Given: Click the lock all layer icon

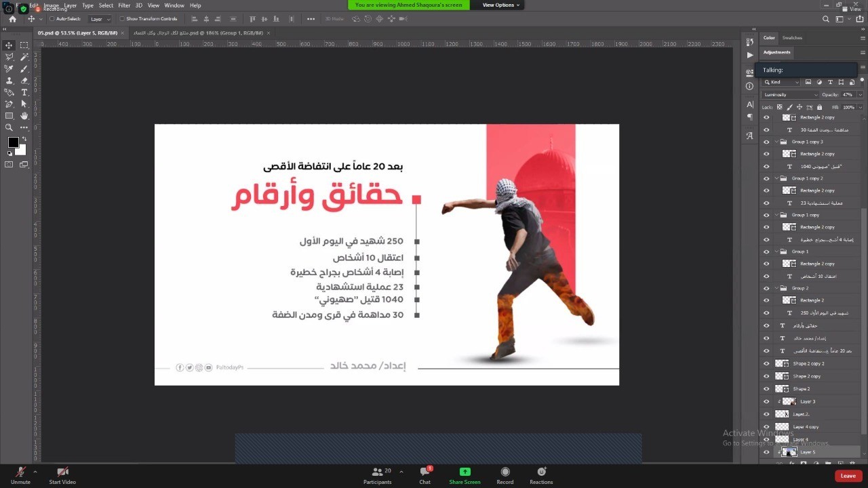Looking at the screenshot, I should tap(819, 107).
